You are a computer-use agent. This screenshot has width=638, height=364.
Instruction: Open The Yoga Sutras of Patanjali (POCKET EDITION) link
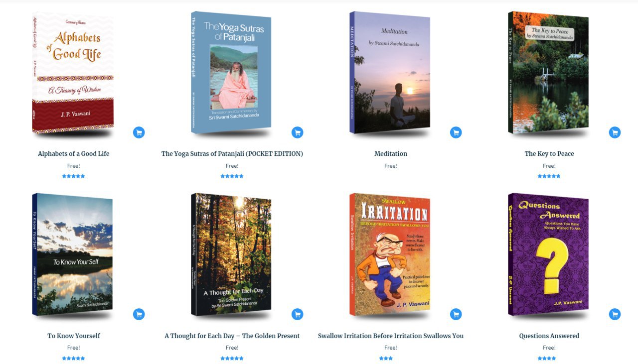point(232,154)
